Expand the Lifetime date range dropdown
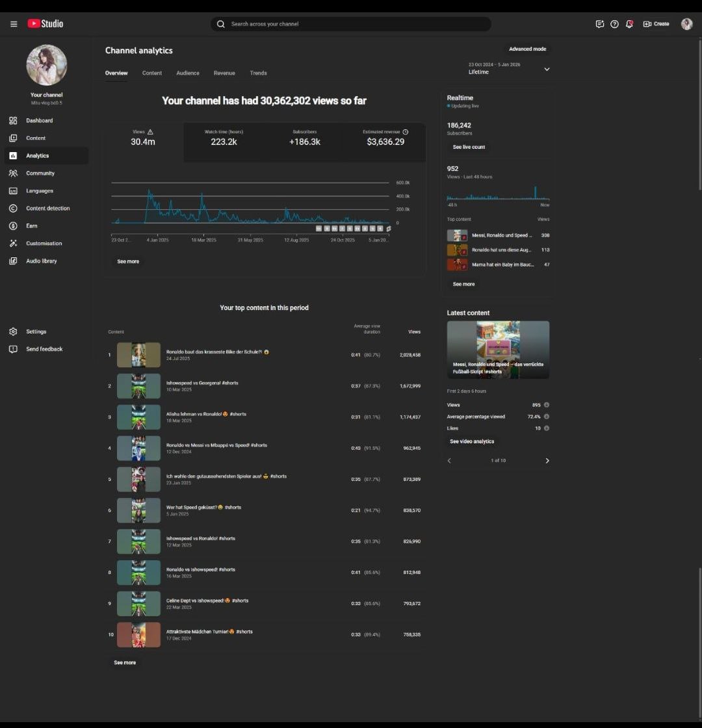Viewport: 702px width, 728px height. tap(546, 69)
